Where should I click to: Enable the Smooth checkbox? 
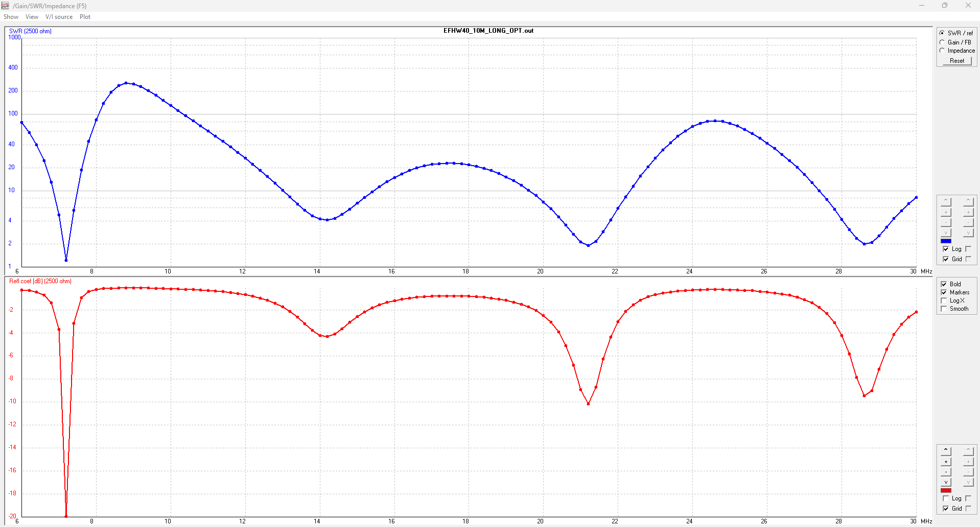[x=944, y=309]
